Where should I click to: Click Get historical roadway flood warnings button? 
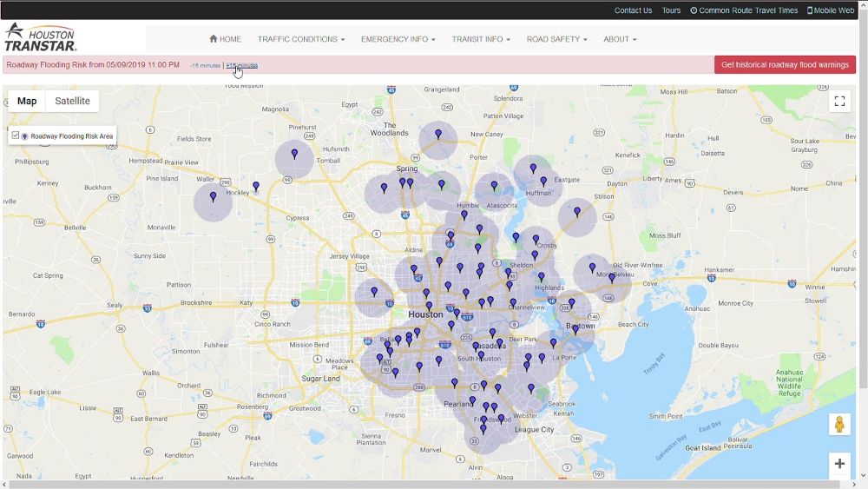[785, 65]
